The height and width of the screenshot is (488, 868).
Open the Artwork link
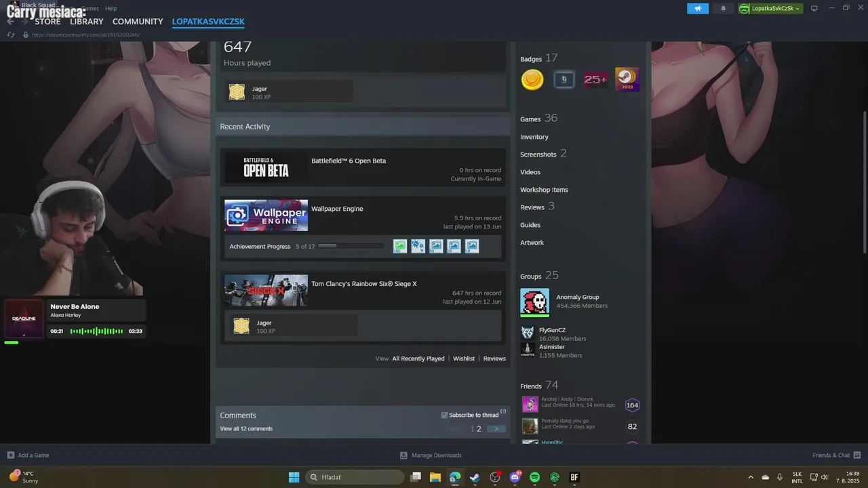pos(532,243)
